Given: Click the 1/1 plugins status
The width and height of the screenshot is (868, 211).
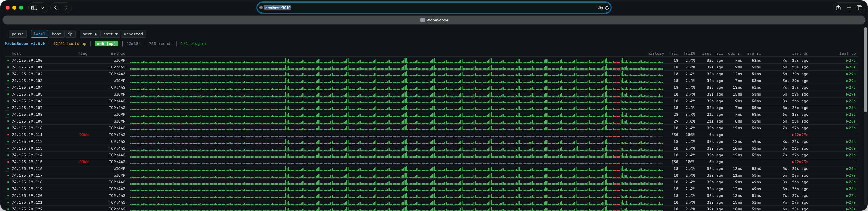Looking at the screenshot, I should [194, 44].
